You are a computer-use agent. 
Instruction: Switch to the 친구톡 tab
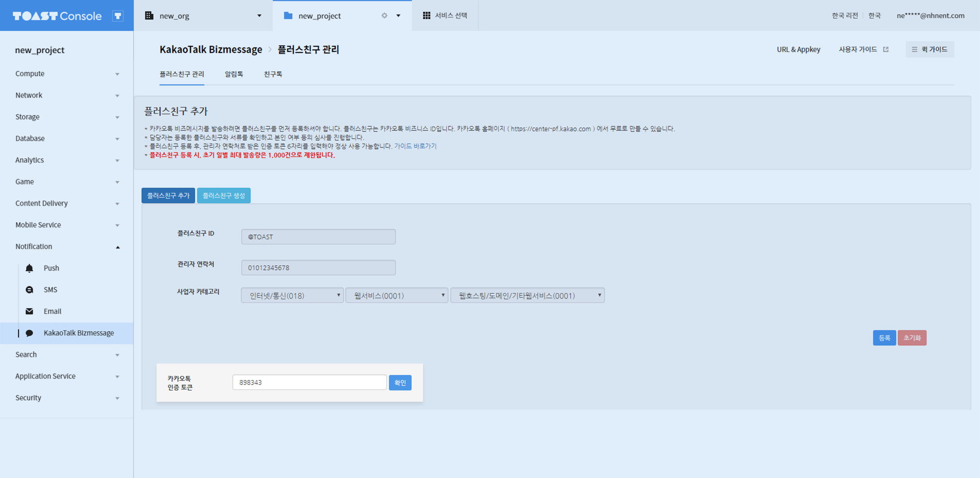[x=273, y=74]
